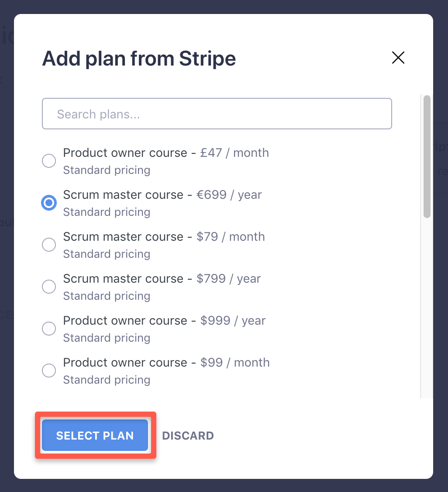
Task: Click Standard pricing under Scrum master €699/year
Action: click(107, 212)
